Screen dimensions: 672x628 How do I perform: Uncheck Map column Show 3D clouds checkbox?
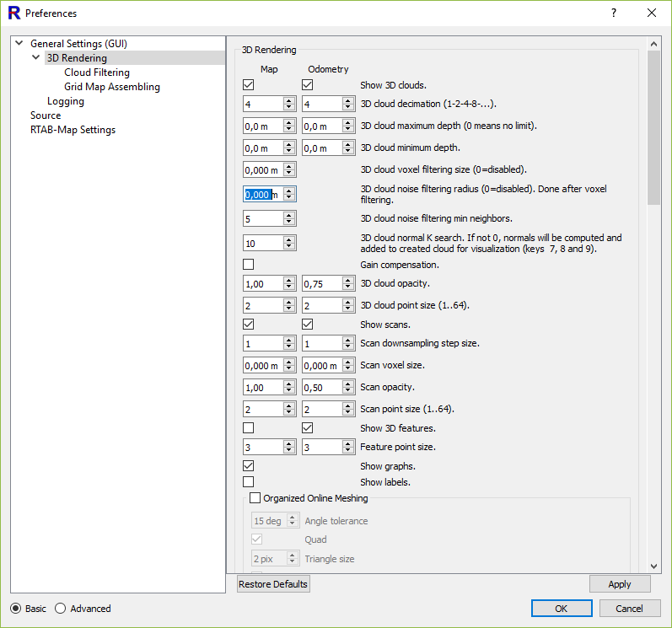[x=249, y=85]
